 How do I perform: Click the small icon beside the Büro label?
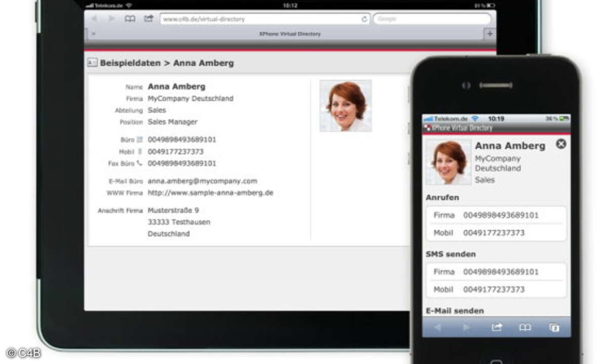(x=140, y=140)
